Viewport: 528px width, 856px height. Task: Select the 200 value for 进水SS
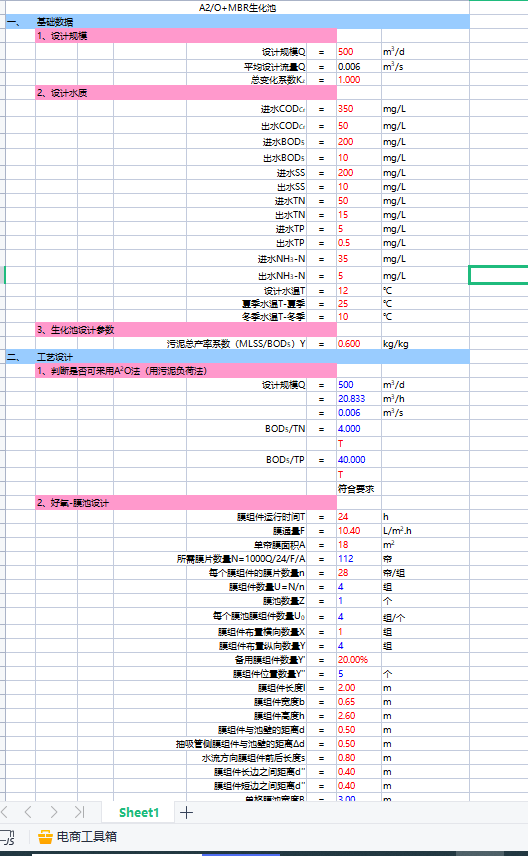point(359,173)
